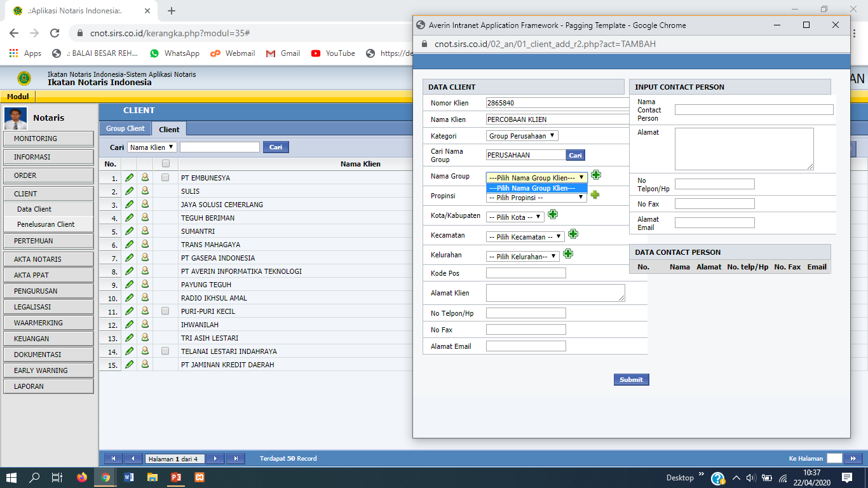The width and height of the screenshot is (868, 488).
Task: Click green plus icon beside Kecamatan
Action: [x=573, y=234]
